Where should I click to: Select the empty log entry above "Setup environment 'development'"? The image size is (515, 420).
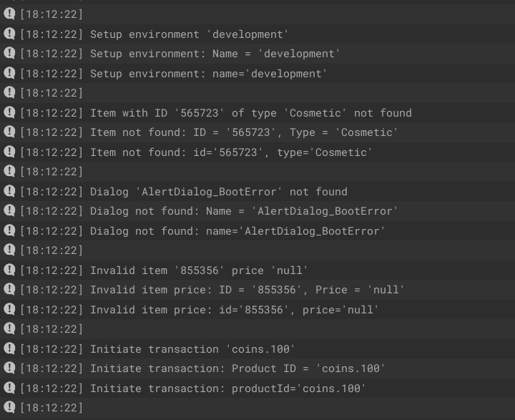257,14
